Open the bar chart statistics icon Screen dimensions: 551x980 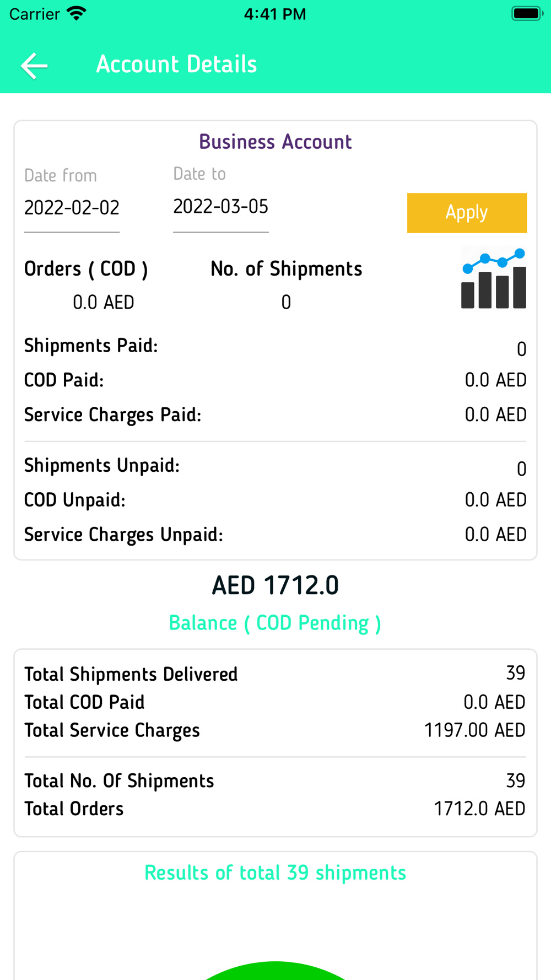pos(494,278)
